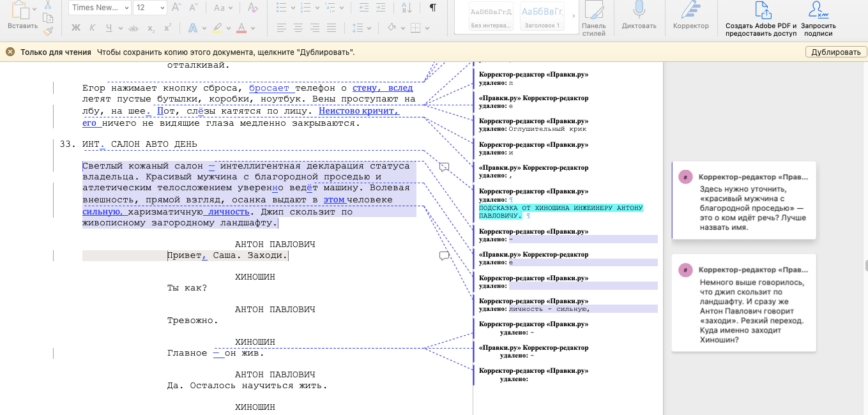Screen dimensions: 868x415
Task: Toggle superscript x²
Action: [x=167, y=27]
